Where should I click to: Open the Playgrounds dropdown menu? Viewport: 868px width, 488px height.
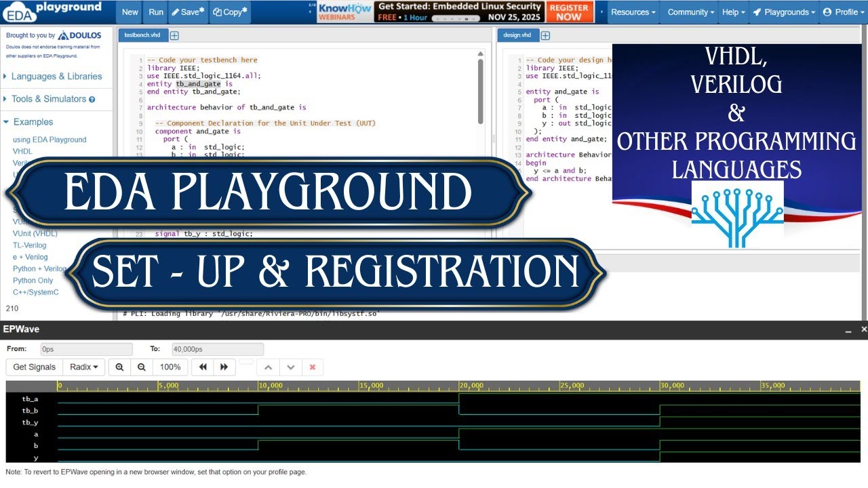(x=783, y=12)
